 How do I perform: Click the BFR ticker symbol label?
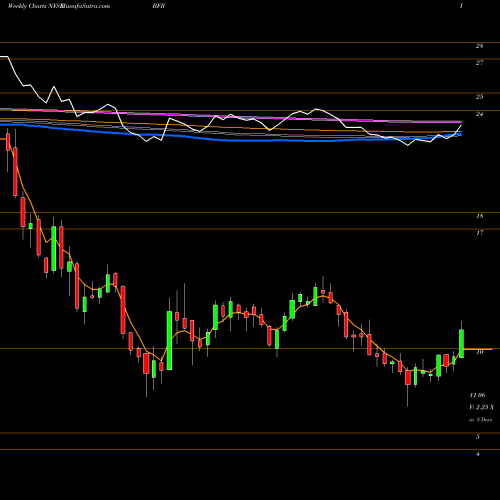(x=159, y=6)
